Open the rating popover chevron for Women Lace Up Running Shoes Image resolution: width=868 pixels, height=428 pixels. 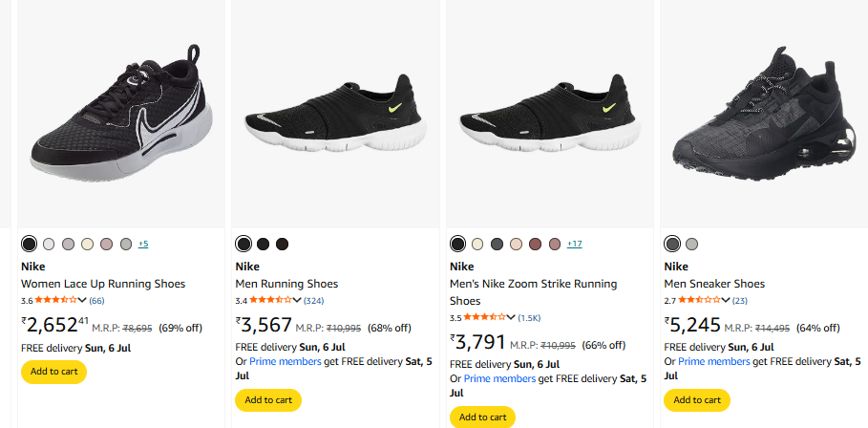pyautogui.click(x=82, y=300)
